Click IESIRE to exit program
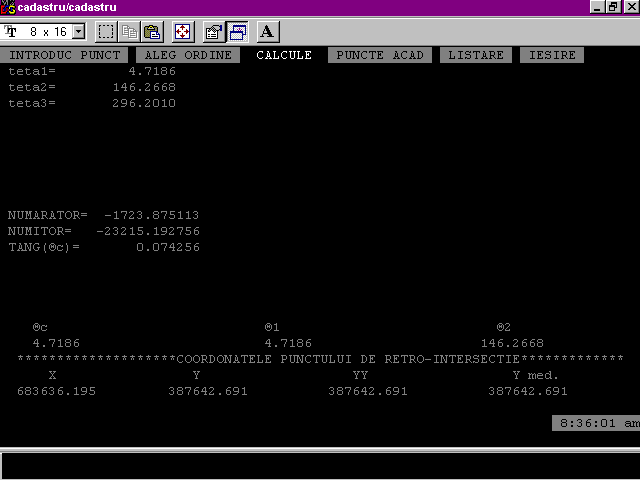Image resolution: width=640 pixels, height=480 pixels. pos(552,55)
